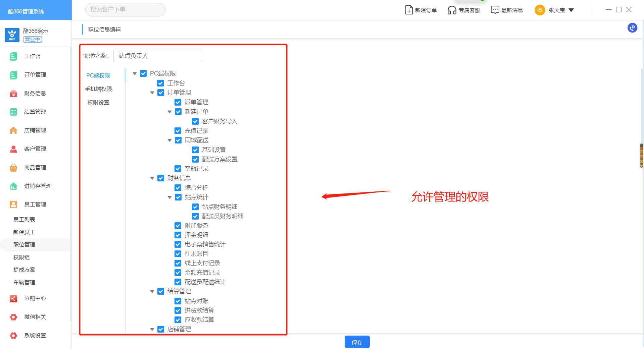
Task: Collapse the 订单管理 tree node arrow
Action: [x=152, y=93]
